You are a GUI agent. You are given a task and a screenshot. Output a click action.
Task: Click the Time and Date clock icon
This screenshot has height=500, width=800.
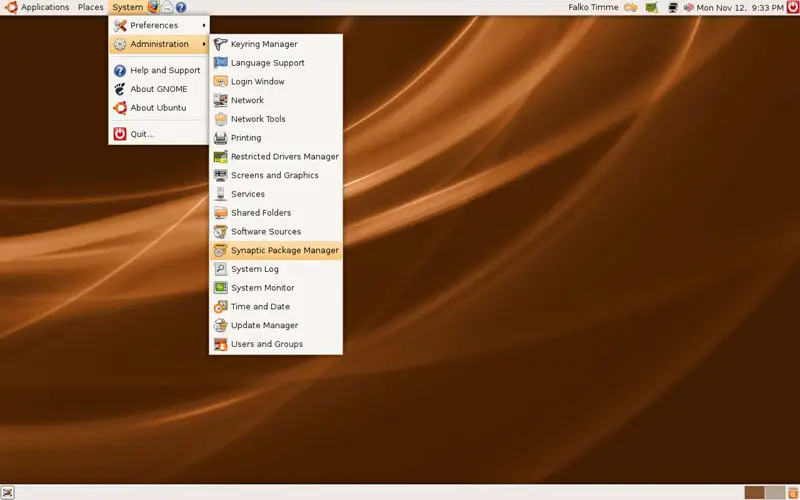click(220, 307)
